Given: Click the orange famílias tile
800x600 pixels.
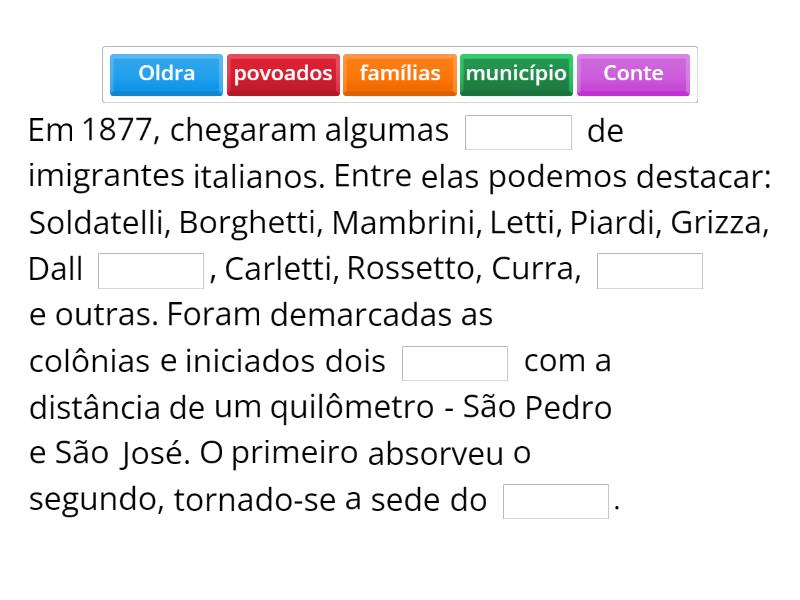Looking at the screenshot, I should click(x=400, y=74).
